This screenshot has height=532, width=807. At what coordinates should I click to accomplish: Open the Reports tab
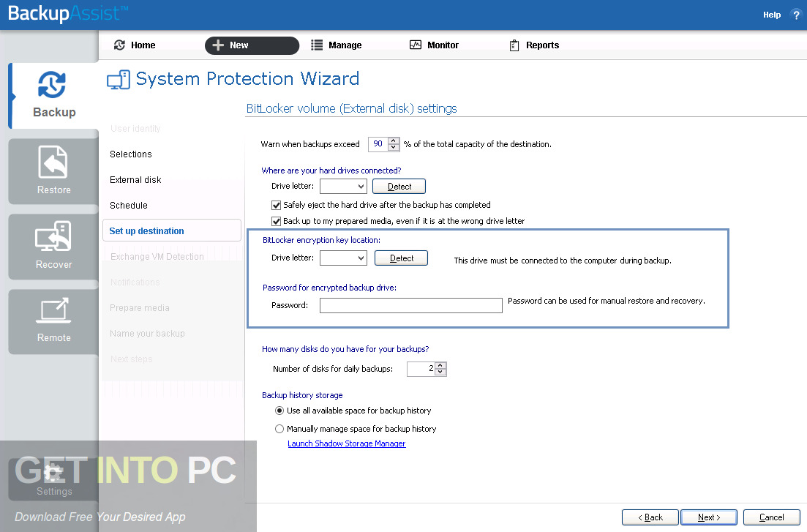pos(534,45)
